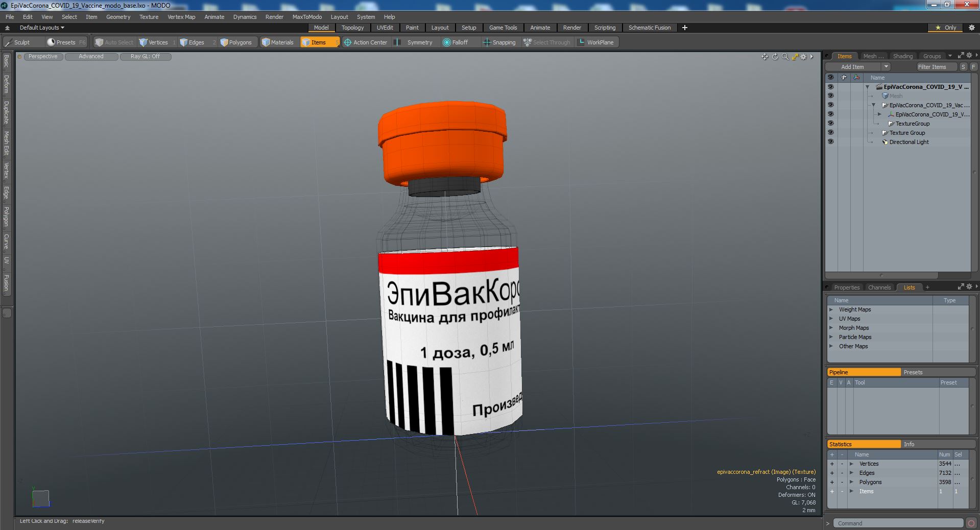
Task: Click the Advanced shading style button
Action: [x=91, y=57]
